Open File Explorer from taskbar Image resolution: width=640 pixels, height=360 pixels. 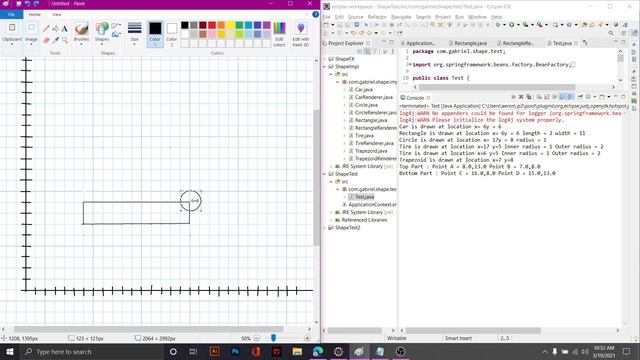pyautogui.click(x=297, y=351)
